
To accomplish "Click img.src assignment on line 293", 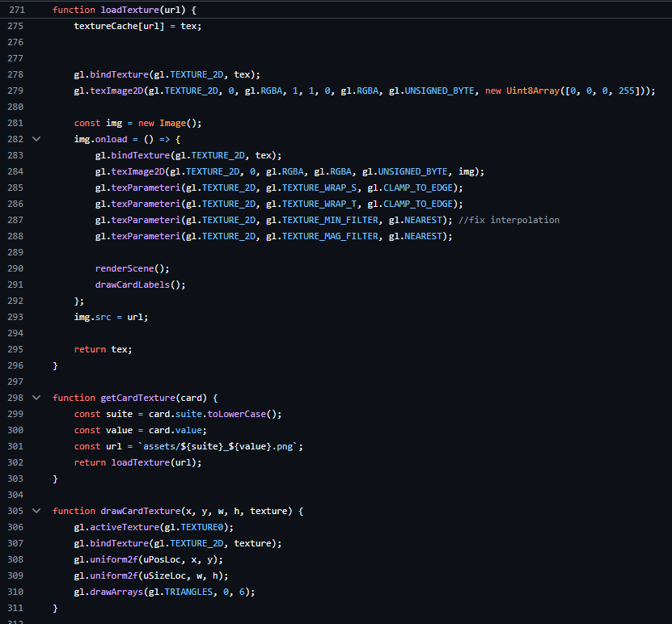I will [x=111, y=318].
